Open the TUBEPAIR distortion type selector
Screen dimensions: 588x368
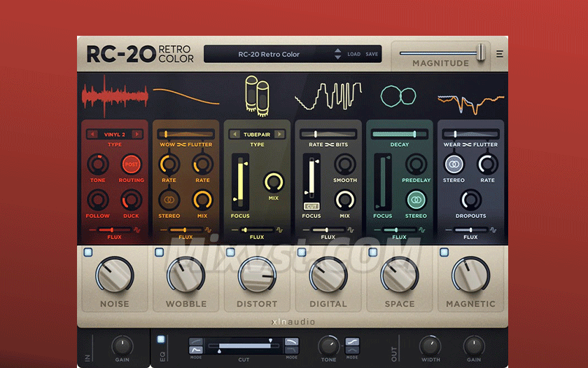258,134
